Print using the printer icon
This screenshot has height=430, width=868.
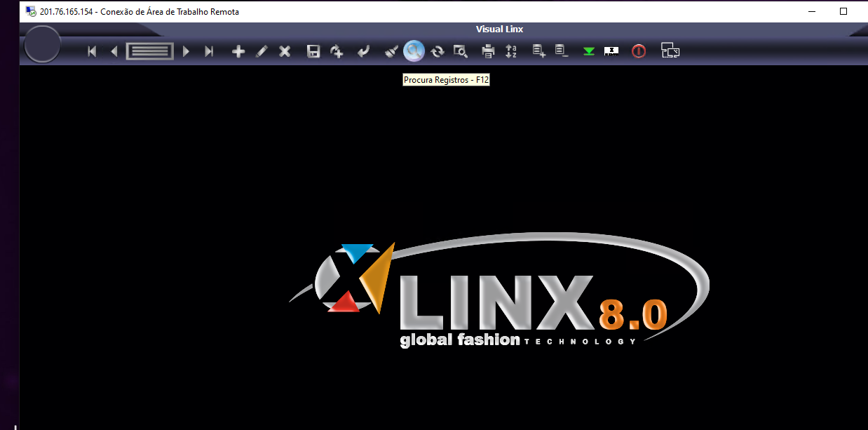click(488, 51)
